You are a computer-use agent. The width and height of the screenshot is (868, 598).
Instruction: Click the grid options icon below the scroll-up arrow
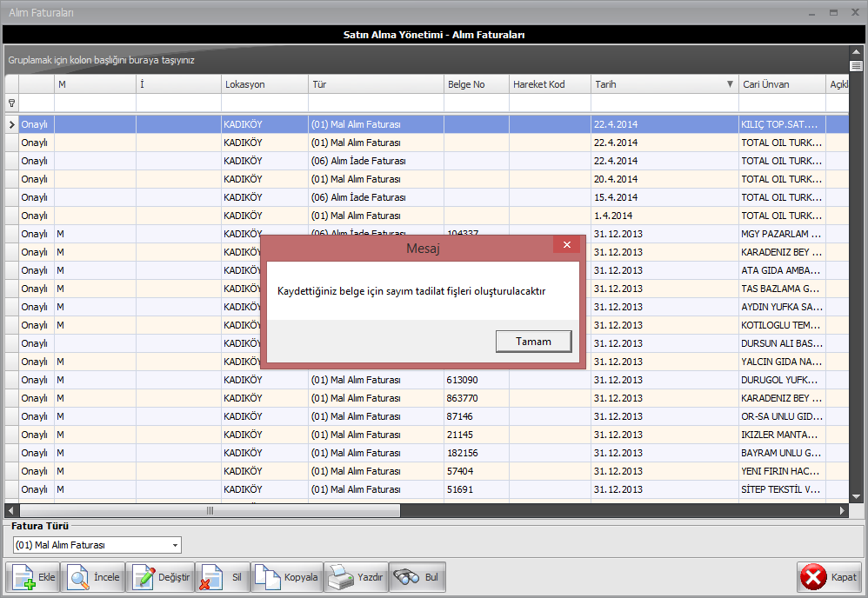[x=856, y=66]
